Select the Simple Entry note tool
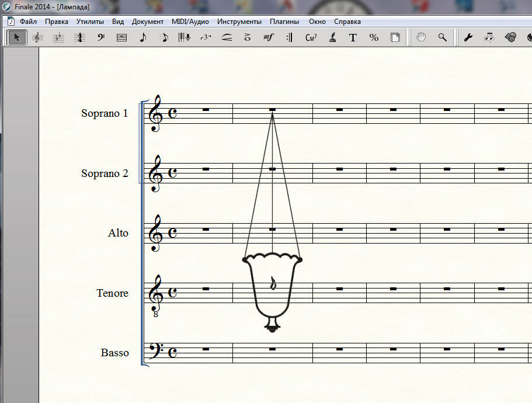Image resolution: width=532 pixels, height=403 pixels. click(x=142, y=37)
